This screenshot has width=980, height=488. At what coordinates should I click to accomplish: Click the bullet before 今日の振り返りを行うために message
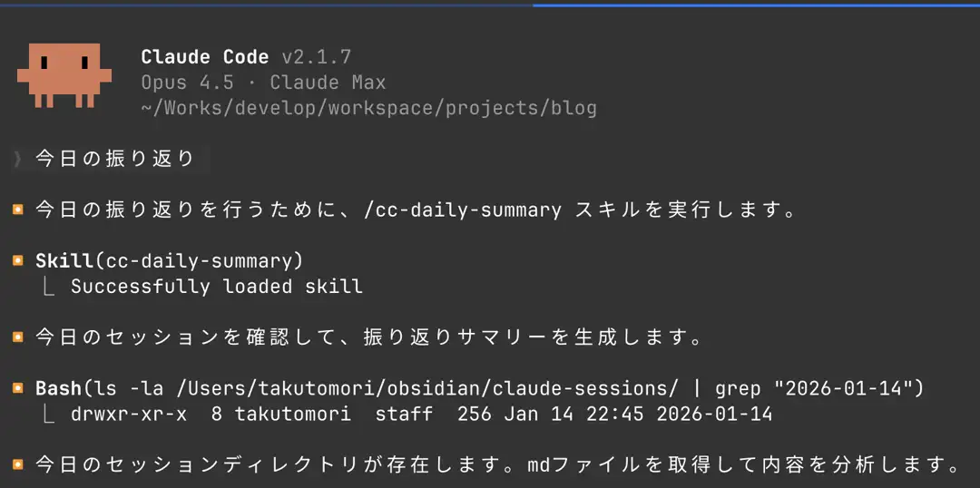tap(17, 210)
